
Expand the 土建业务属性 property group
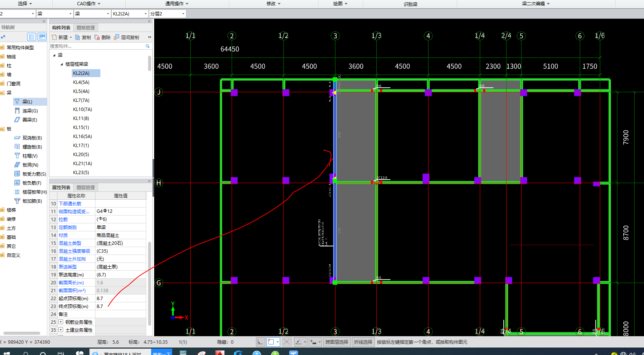[61, 330]
